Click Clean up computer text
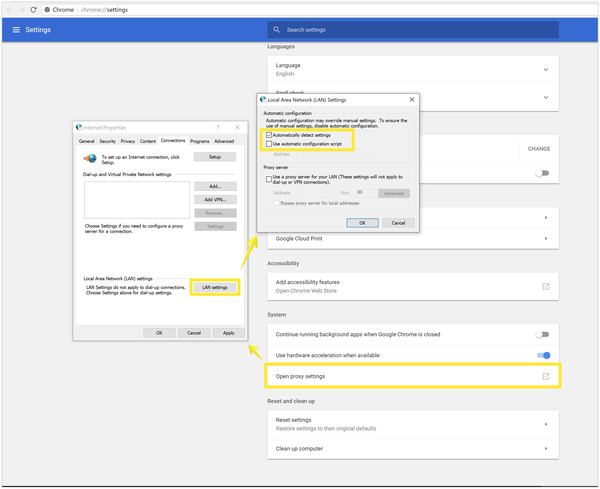This screenshot has width=600, height=489. (299, 448)
